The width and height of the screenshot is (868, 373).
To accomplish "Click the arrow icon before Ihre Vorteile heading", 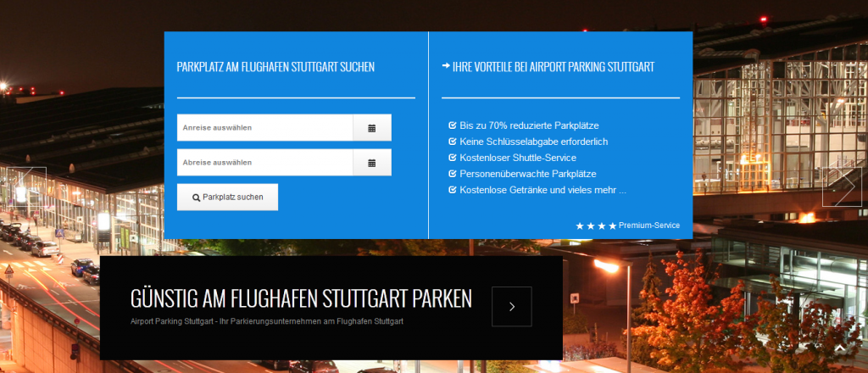I will 446,66.
